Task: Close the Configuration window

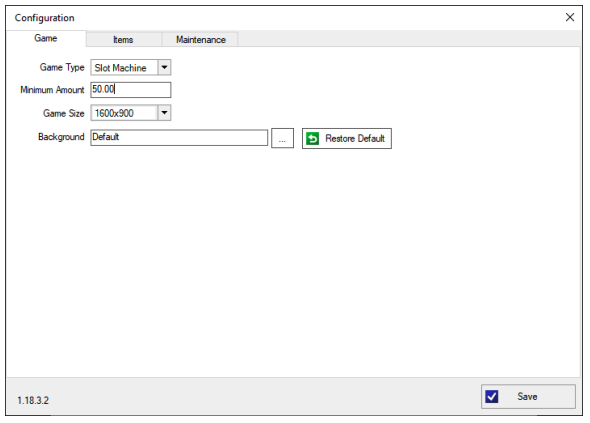Action: [x=570, y=17]
